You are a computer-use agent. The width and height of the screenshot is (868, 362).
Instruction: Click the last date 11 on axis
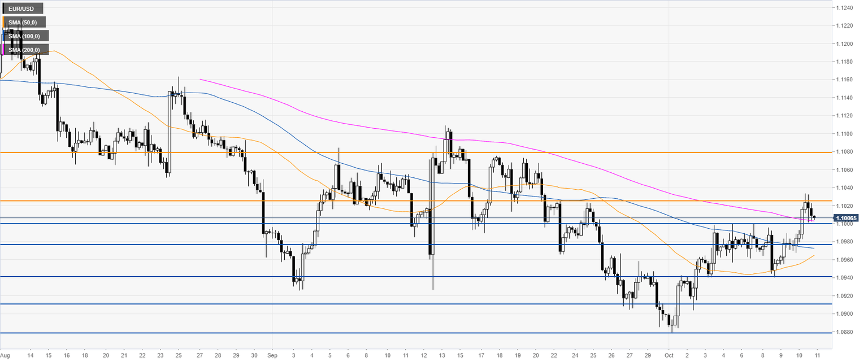coord(818,356)
